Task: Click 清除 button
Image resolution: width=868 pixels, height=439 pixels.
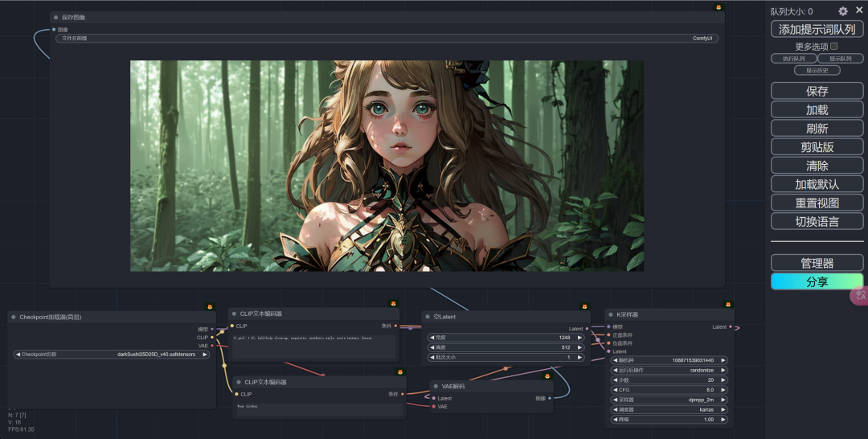Action: 817,166
